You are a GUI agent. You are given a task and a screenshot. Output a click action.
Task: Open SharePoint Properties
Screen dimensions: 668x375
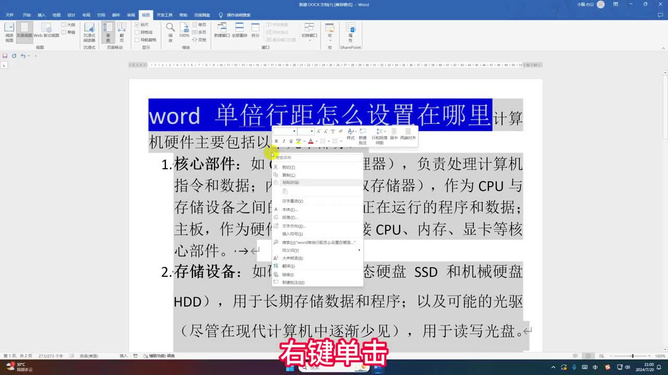pos(351,32)
